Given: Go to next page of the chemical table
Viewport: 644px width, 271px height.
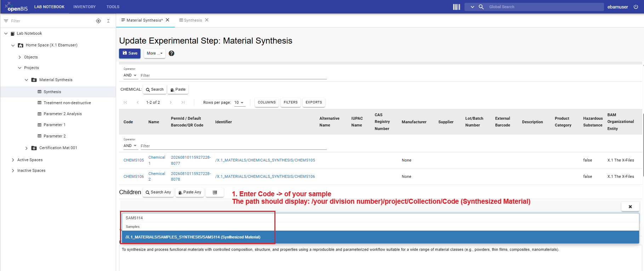Looking at the screenshot, I should 171,102.
